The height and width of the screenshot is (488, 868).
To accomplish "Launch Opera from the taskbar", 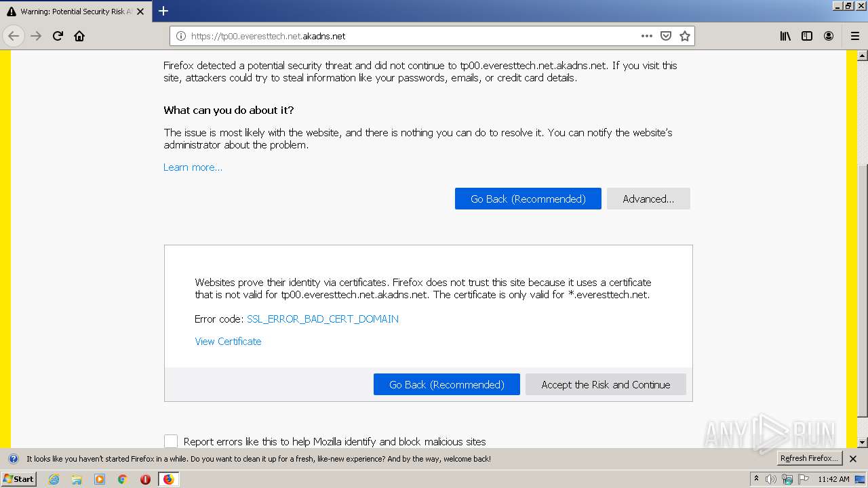I will point(145,479).
